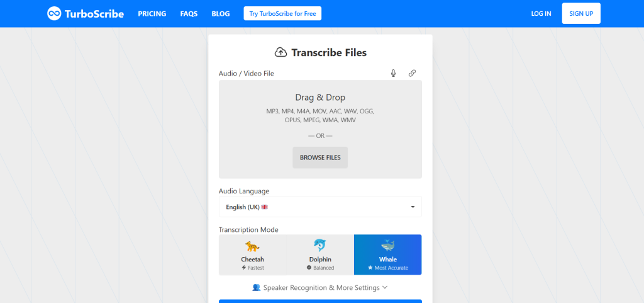Click the TurboScribe infinity logo icon

(55, 13)
